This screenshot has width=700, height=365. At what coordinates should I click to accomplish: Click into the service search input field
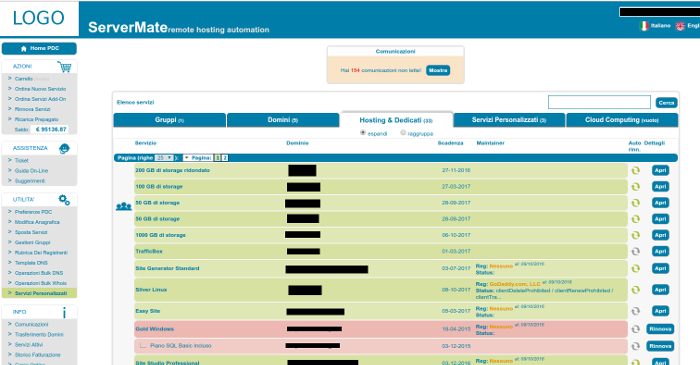point(599,102)
